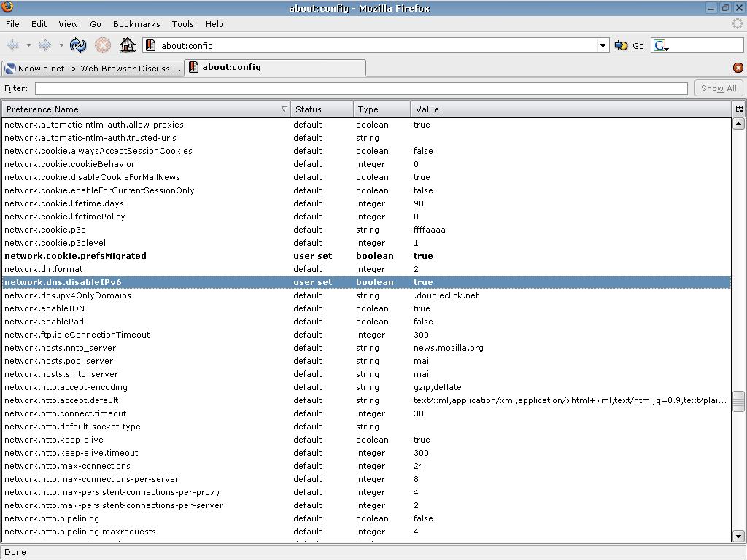Click the Stop loading icon
747x560 pixels.
coord(102,45)
